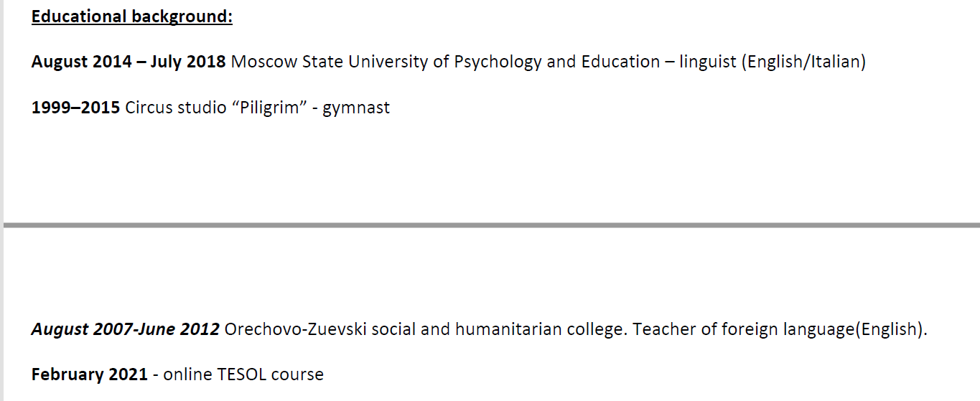The height and width of the screenshot is (401, 980).
Task: Click the word "course" in the last line
Action: pyautogui.click(x=299, y=374)
